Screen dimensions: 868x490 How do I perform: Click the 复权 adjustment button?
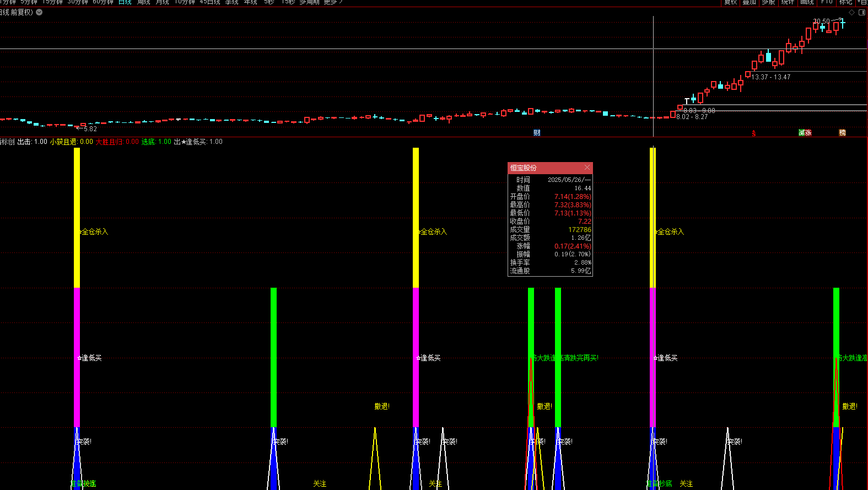[x=731, y=2]
